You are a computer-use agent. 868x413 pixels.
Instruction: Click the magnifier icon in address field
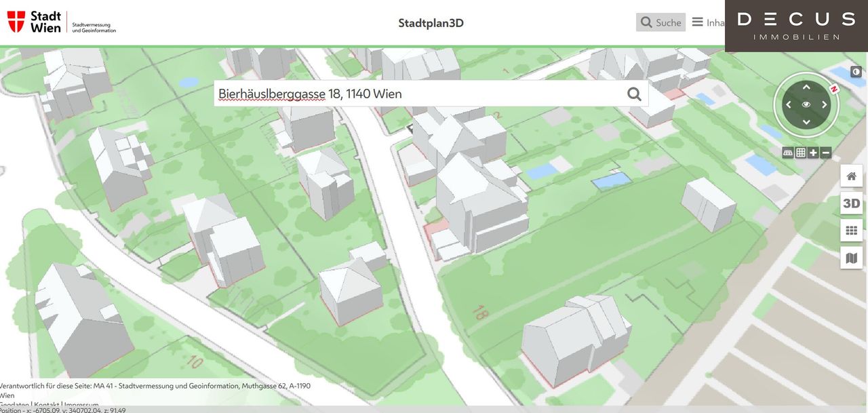pyautogui.click(x=634, y=94)
